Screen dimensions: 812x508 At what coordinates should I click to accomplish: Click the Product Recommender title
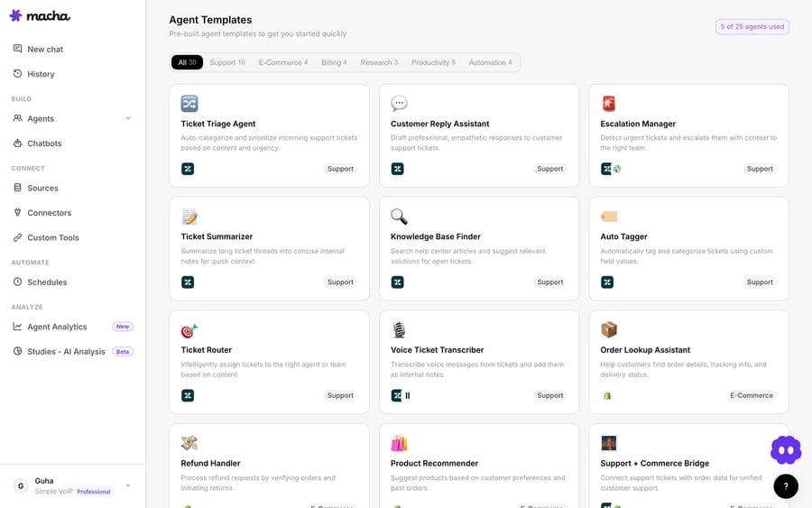click(x=434, y=464)
